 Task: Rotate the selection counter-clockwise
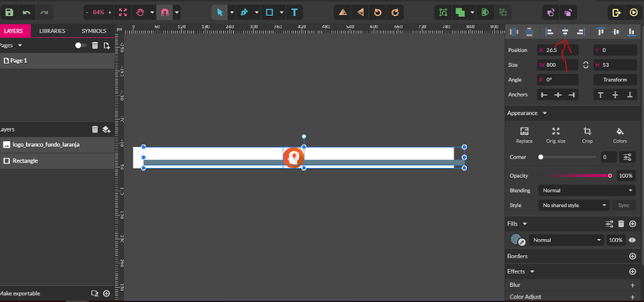(x=378, y=13)
